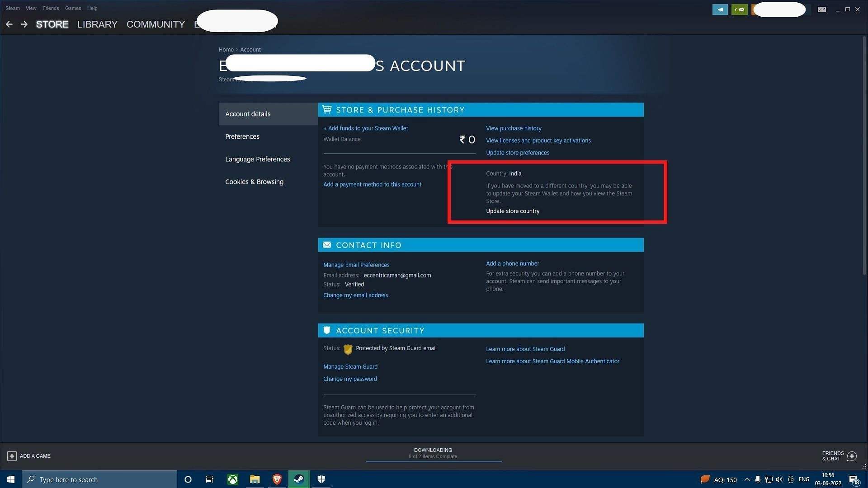Expand Cookies and Browsing section
Screen dimensions: 868x488
tap(255, 182)
